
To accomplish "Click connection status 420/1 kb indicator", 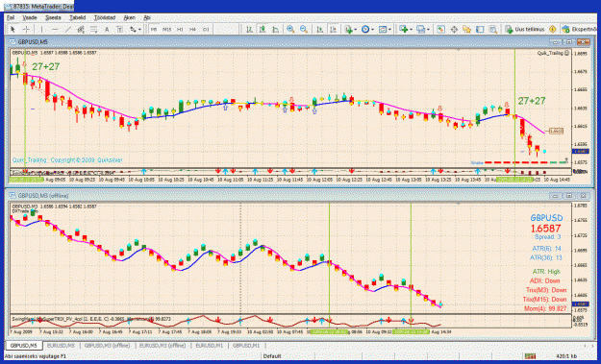I will pyautogui.click(x=565, y=356).
